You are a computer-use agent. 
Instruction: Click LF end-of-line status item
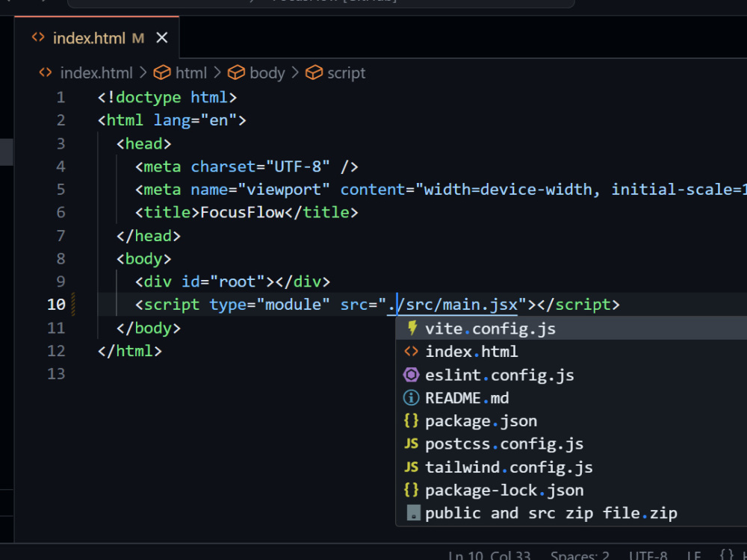(694, 556)
